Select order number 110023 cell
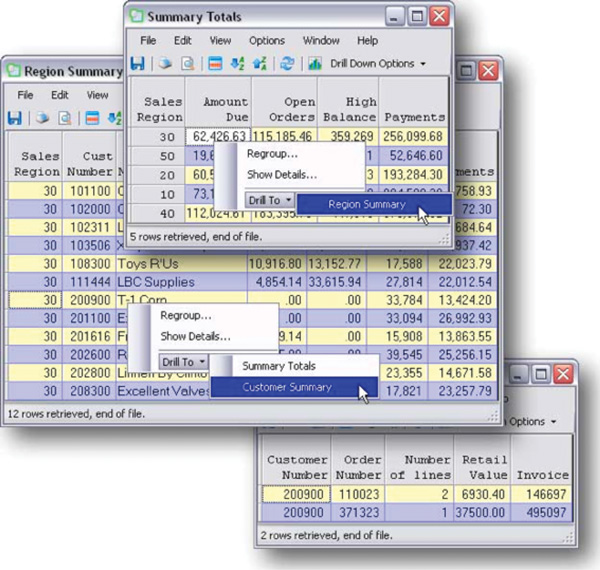This screenshot has height=570, width=600. tap(359, 494)
